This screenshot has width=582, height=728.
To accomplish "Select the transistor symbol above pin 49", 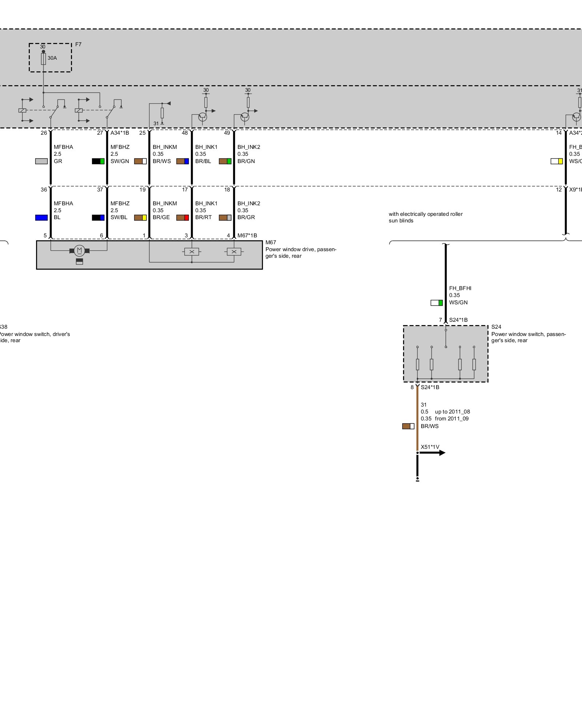I will pos(245,117).
